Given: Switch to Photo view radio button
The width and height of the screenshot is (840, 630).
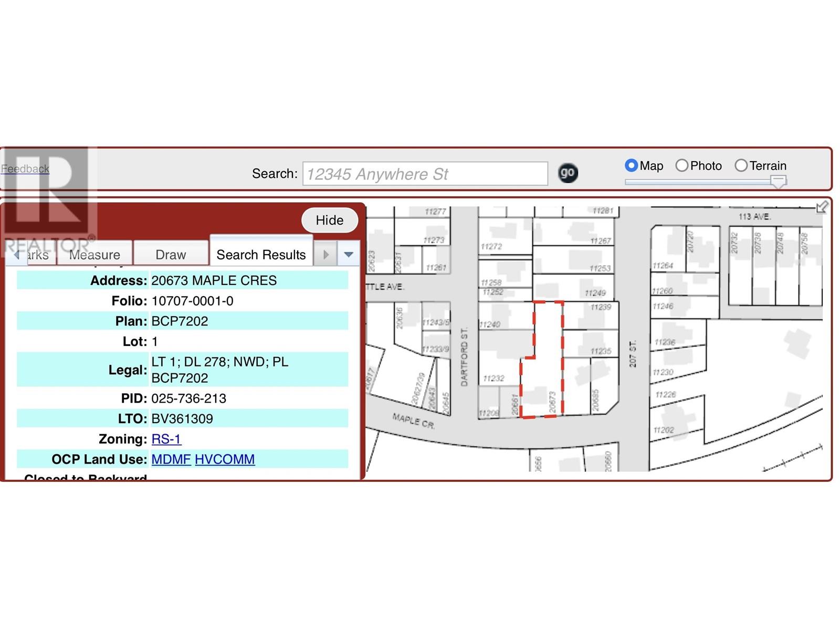Looking at the screenshot, I should (x=681, y=165).
